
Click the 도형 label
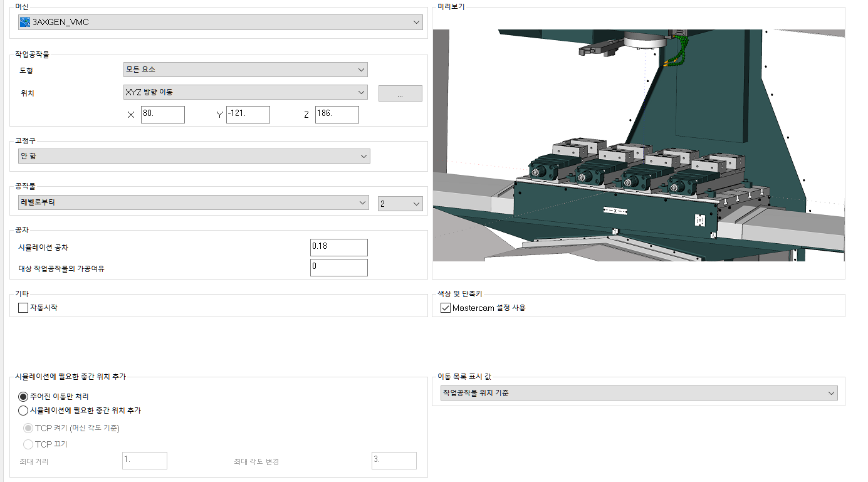26,71
